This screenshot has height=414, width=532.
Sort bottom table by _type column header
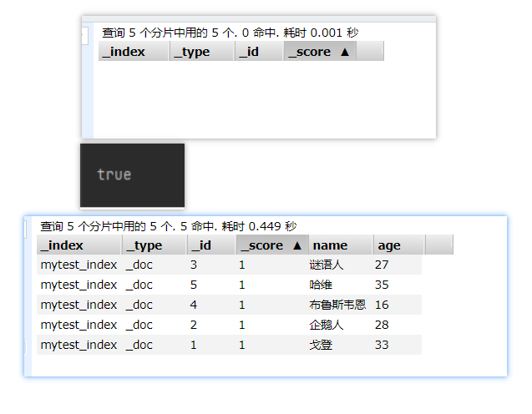[x=154, y=245]
